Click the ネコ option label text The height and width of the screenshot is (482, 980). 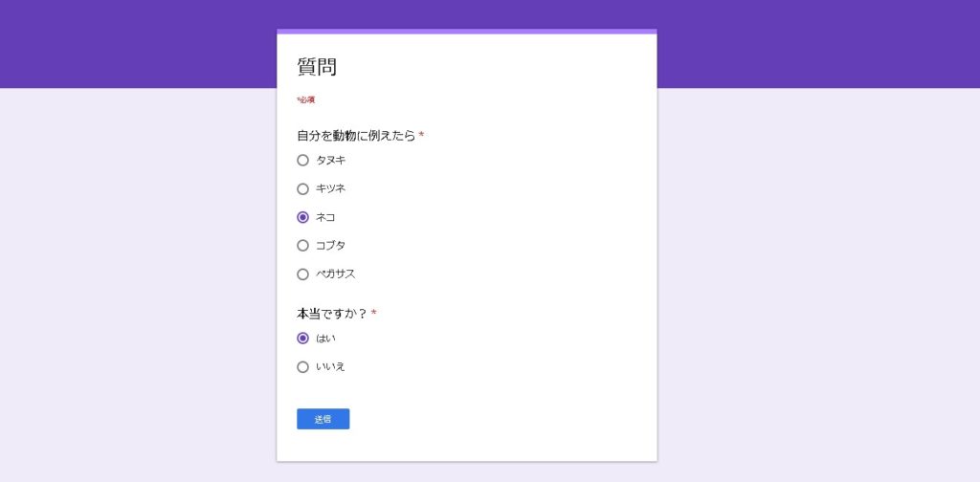pos(326,217)
